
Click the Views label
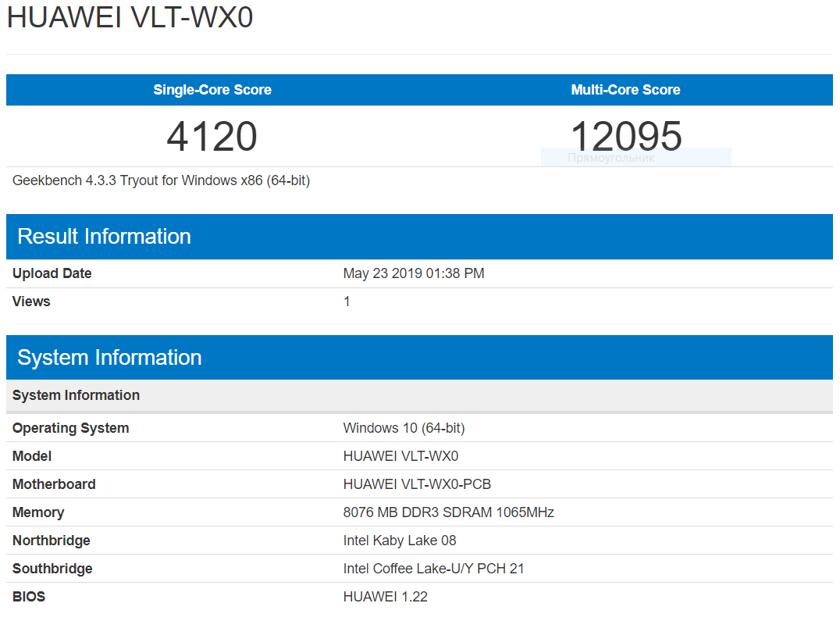[31, 301]
